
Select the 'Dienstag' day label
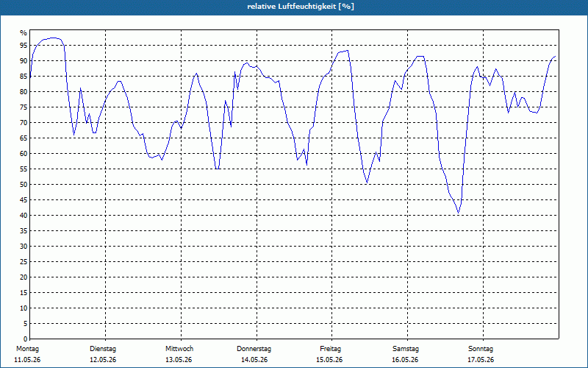coord(103,349)
